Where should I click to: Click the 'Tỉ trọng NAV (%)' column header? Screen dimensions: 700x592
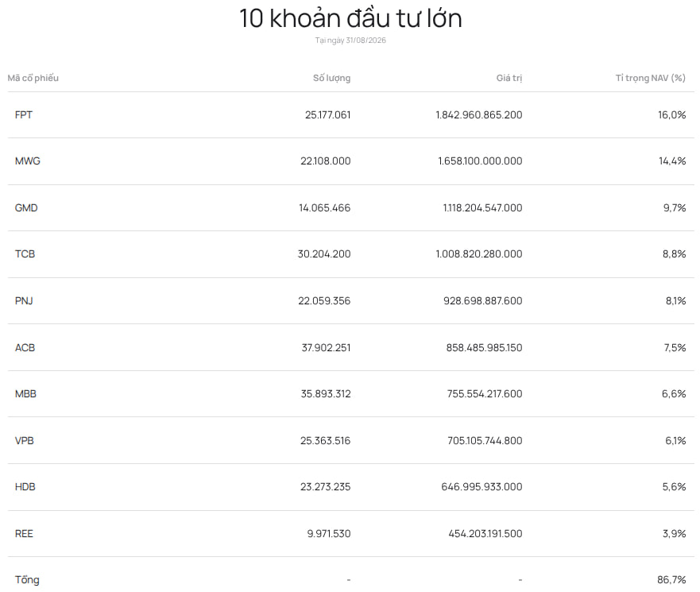[x=651, y=78]
